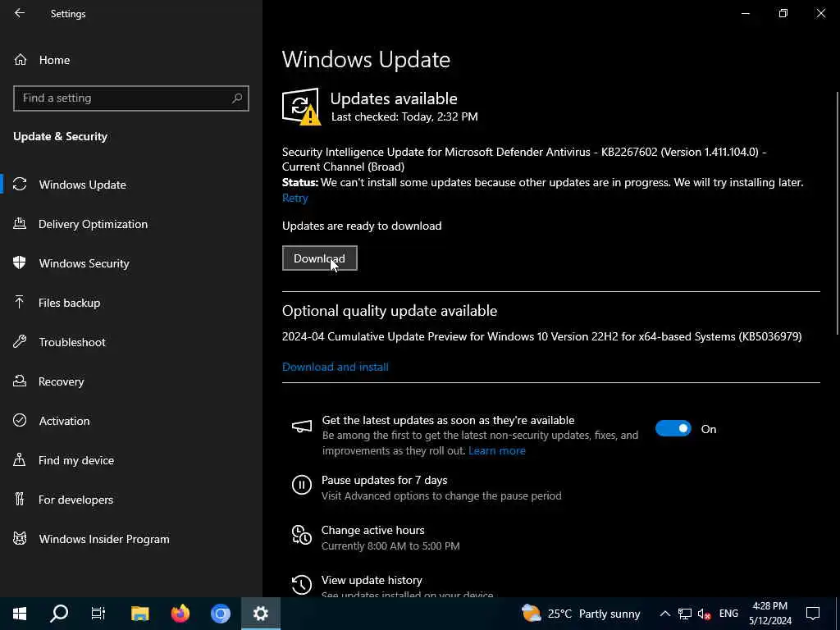The width and height of the screenshot is (840, 630).
Task: Click the history icon for update history
Action: tap(302, 585)
